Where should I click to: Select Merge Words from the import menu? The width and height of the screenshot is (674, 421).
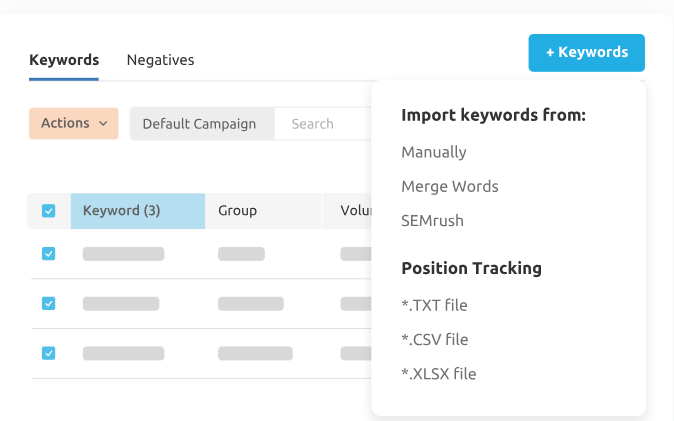449,187
